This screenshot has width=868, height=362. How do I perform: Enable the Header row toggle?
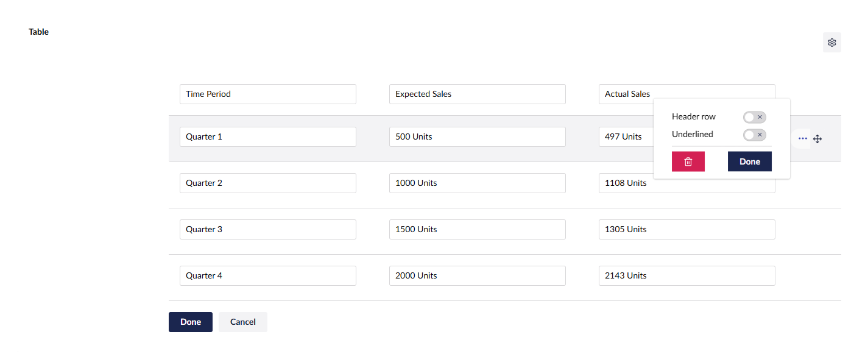click(754, 117)
